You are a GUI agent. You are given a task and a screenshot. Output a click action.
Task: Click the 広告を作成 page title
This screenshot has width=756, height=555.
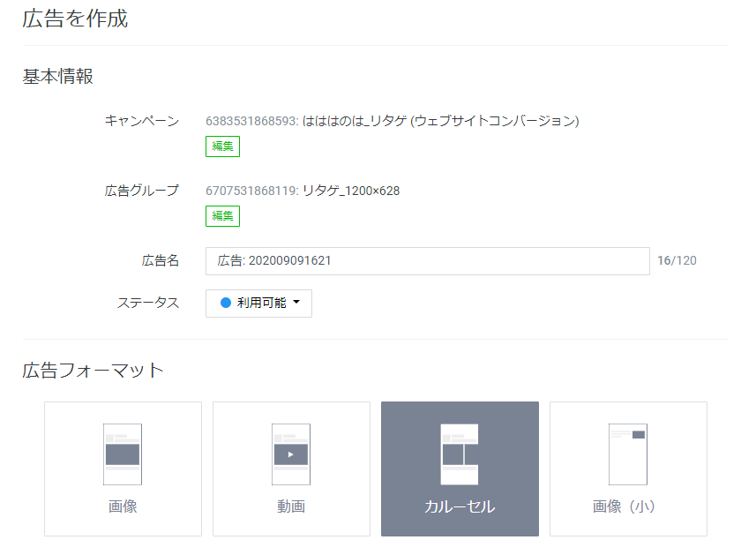tap(75, 19)
